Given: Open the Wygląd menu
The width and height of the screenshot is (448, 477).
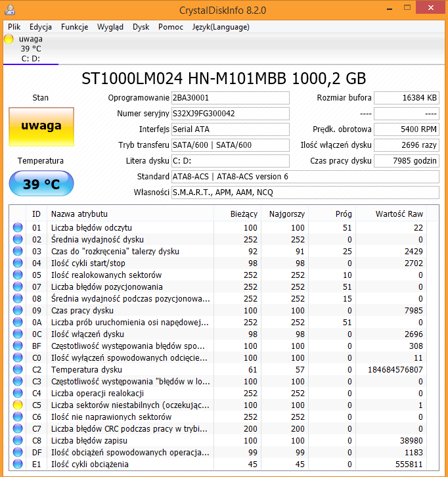Looking at the screenshot, I should [x=110, y=27].
